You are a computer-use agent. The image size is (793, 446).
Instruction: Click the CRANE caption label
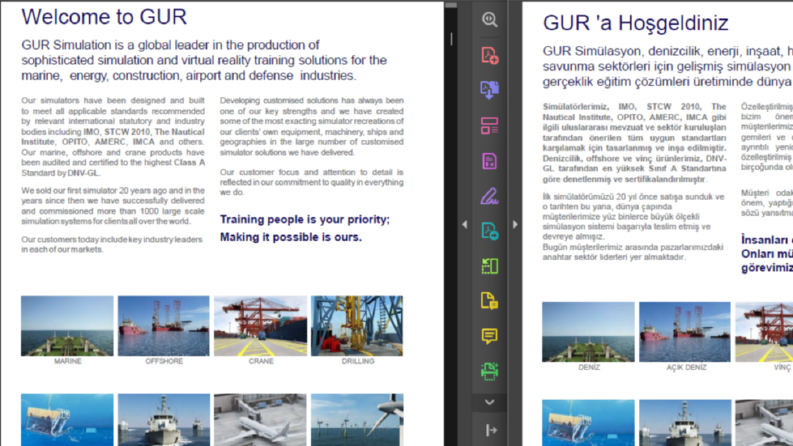click(261, 361)
